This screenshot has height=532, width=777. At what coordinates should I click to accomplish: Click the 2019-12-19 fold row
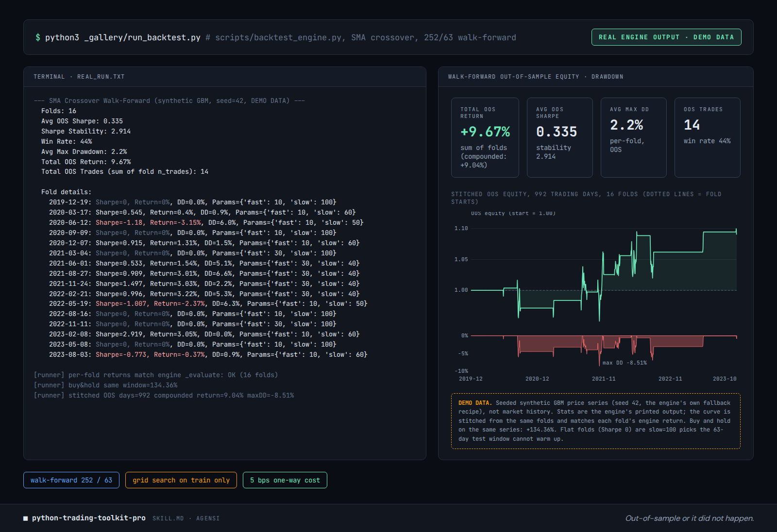(x=193, y=202)
